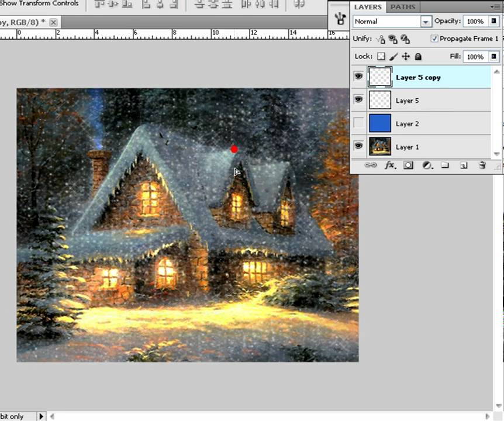Open the Layers panel options menu
The width and height of the screenshot is (504, 421).
(x=496, y=7)
